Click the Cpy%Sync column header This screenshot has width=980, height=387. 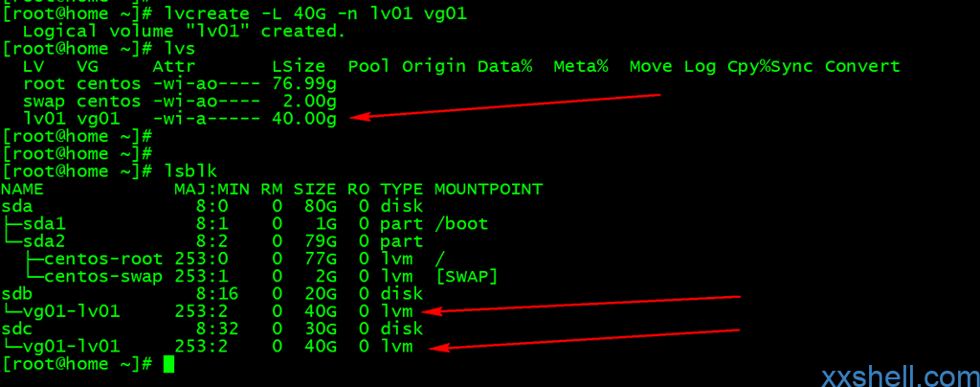770,66
